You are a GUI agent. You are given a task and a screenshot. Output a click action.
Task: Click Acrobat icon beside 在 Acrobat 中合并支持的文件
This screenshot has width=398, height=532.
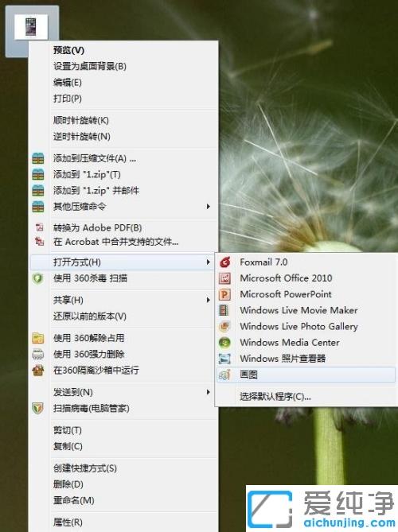click(x=39, y=242)
